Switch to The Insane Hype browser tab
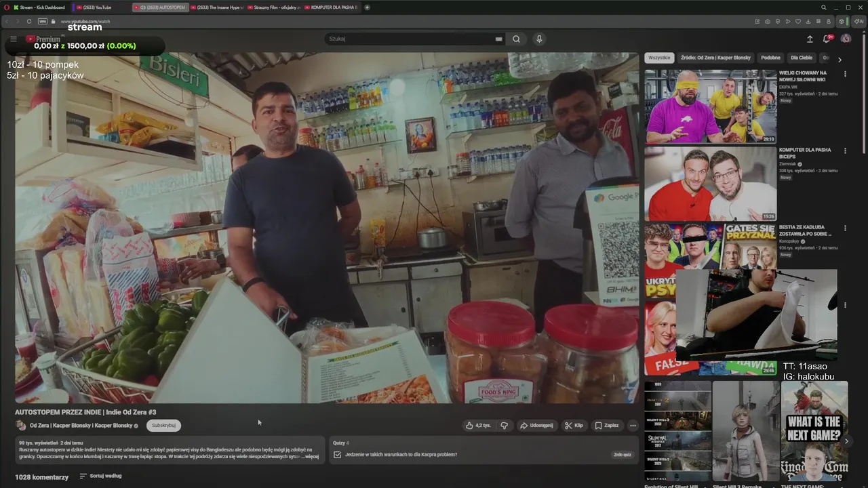The width and height of the screenshot is (868, 488). [217, 7]
